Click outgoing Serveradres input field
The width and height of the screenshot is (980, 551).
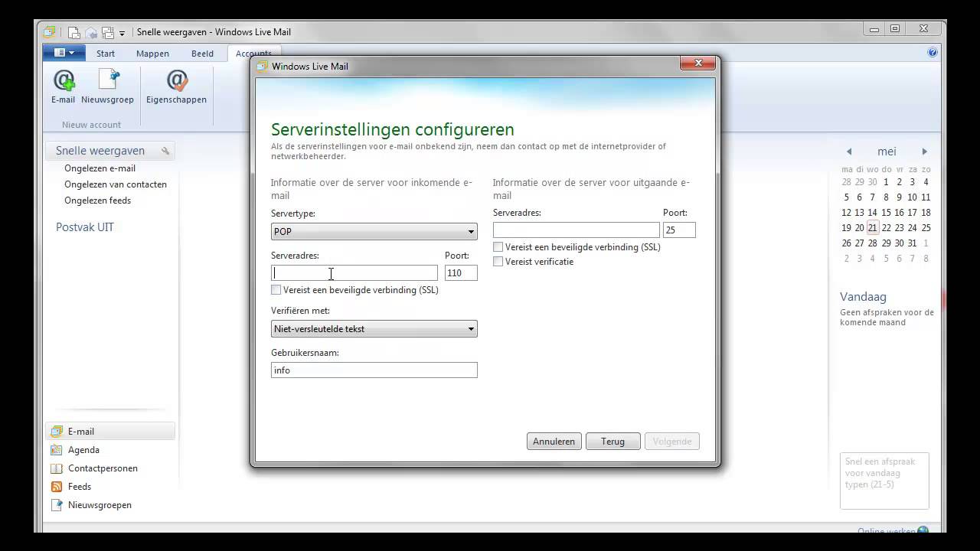pyautogui.click(x=577, y=230)
